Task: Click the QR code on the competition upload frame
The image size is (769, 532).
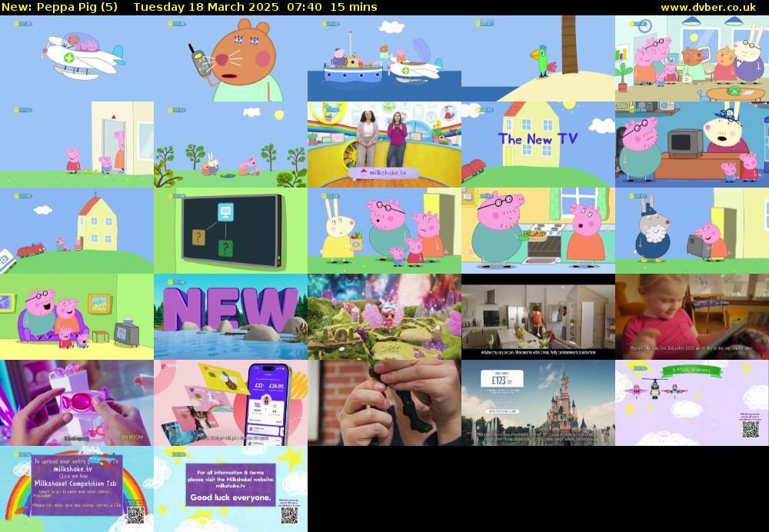Action: tap(137, 514)
